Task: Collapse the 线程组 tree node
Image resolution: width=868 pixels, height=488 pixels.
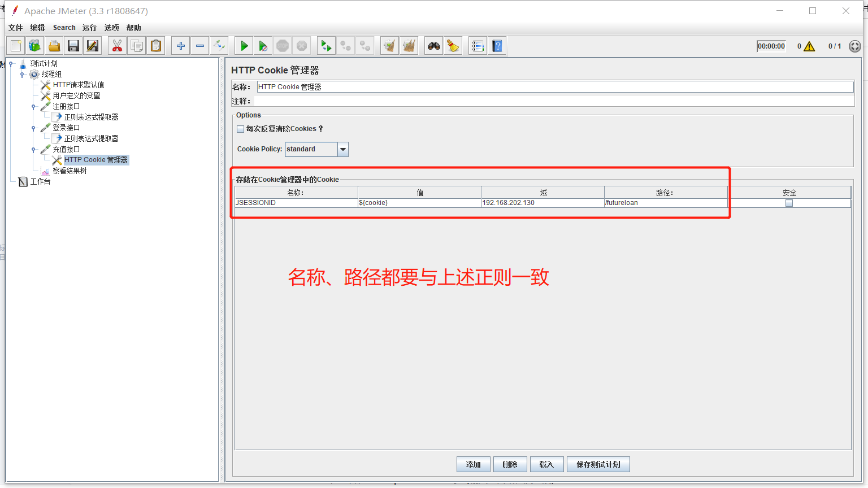Action: coord(22,75)
